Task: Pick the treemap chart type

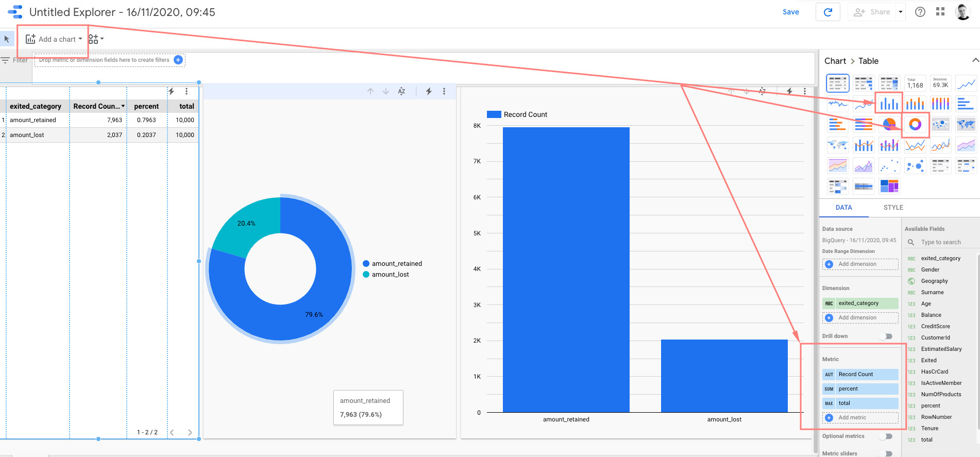Action: click(889, 186)
